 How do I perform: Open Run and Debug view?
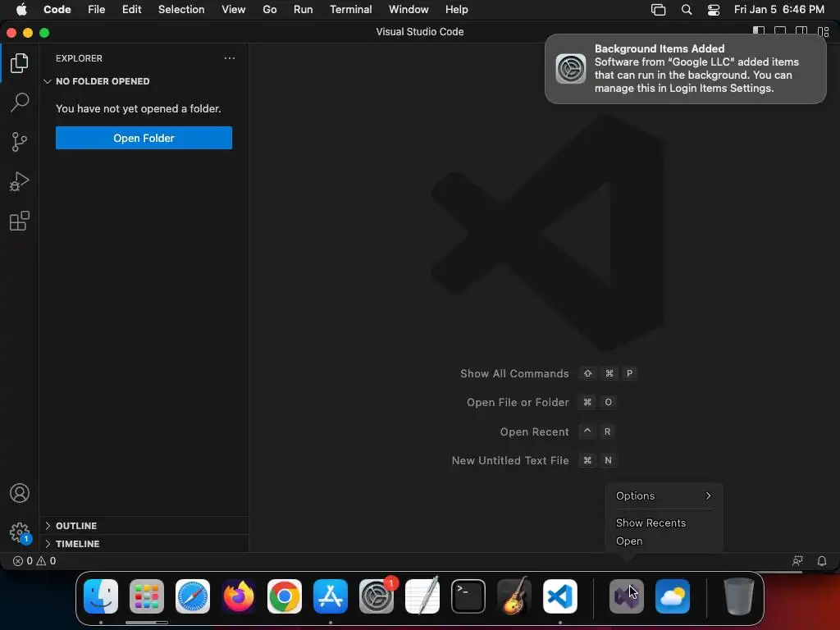point(20,181)
